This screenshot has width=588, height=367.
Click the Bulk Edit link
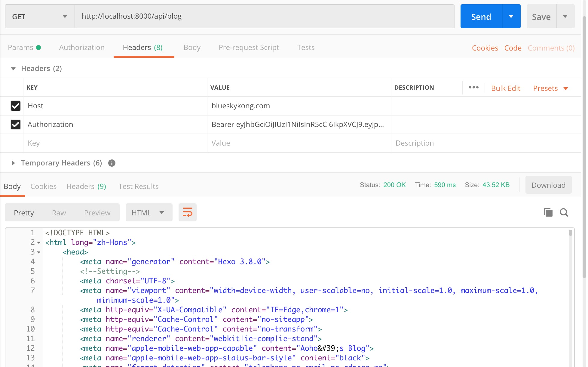pos(505,88)
